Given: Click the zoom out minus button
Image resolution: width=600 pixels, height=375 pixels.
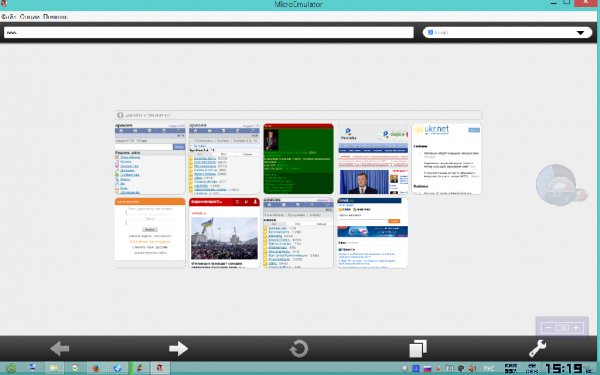Looking at the screenshot, I should click(x=548, y=328).
